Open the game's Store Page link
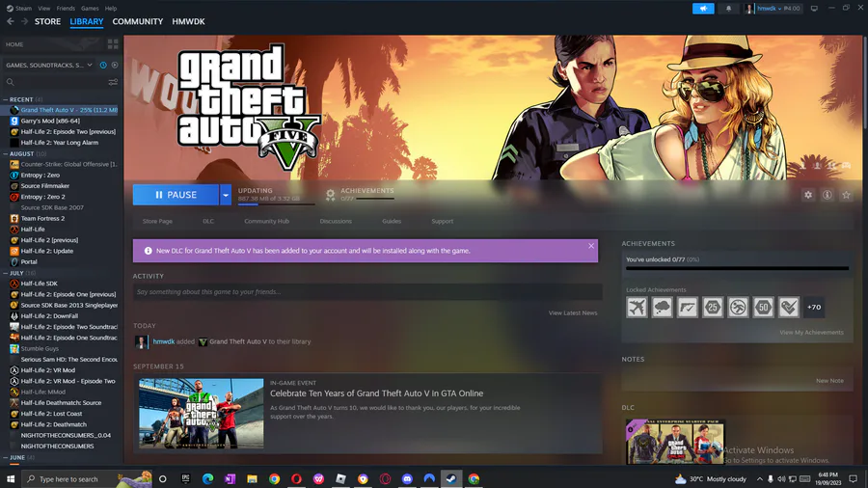Viewport: 868px width, 488px height. [x=157, y=221]
